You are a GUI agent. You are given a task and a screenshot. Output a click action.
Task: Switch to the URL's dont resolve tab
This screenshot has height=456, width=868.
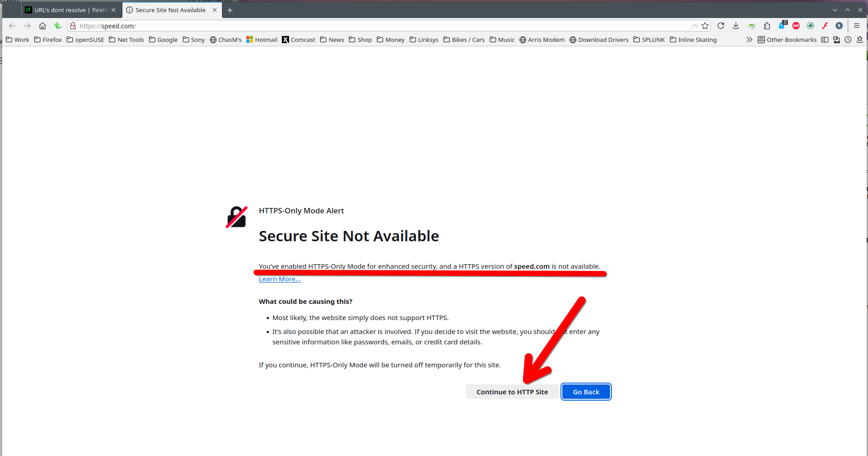pos(71,10)
